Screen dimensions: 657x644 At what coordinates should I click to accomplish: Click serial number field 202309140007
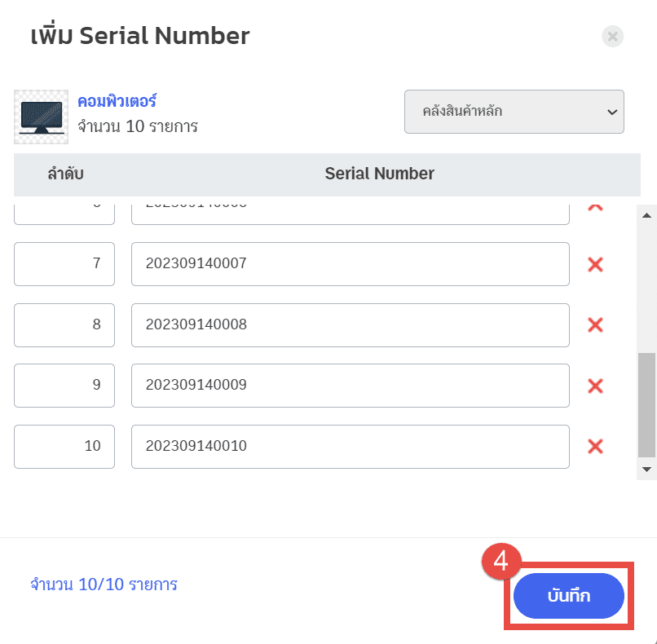coord(351,264)
